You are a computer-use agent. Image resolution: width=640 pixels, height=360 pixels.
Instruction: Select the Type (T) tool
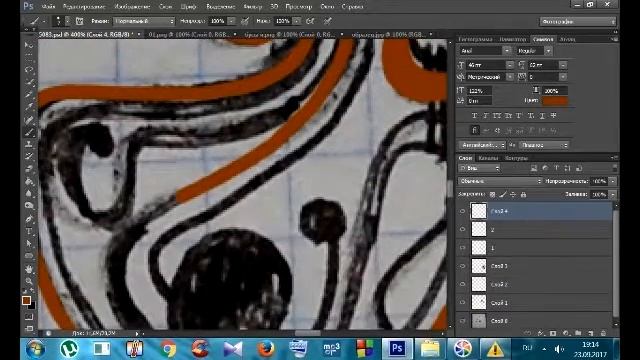(29, 231)
